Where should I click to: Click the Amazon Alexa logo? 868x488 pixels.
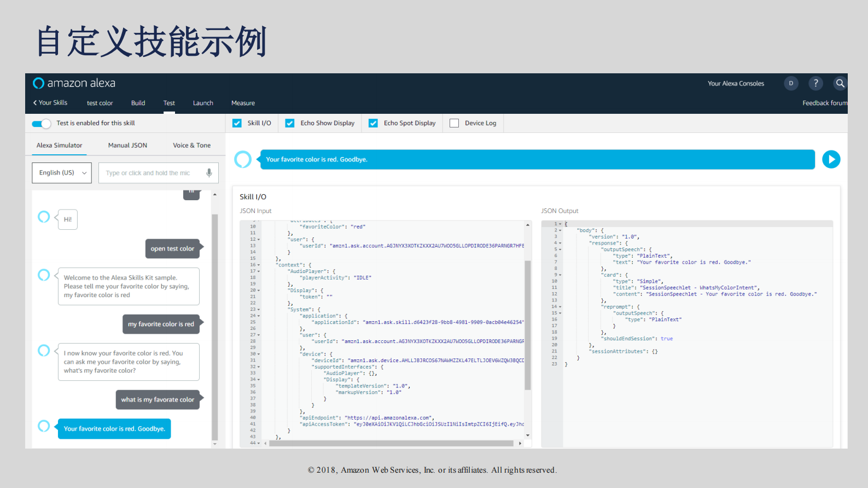pyautogui.click(x=74, y=83)
